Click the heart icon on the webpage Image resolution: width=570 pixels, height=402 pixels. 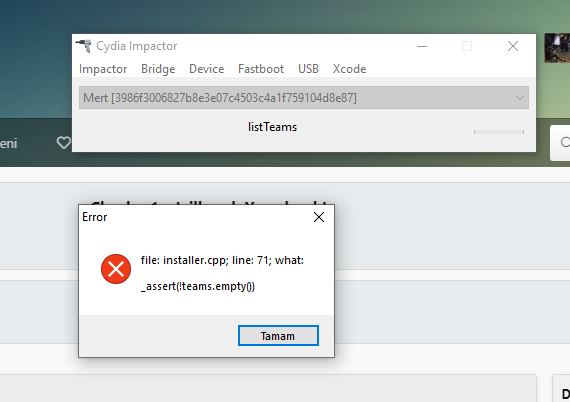[x=64, y=143]
